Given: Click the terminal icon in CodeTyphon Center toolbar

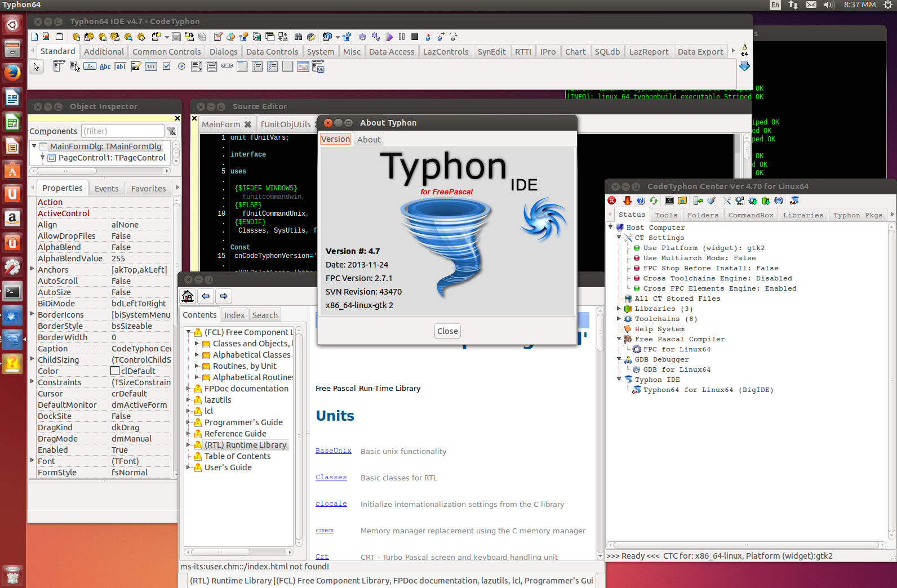Looking at the screenshot, I should (669, 201).
